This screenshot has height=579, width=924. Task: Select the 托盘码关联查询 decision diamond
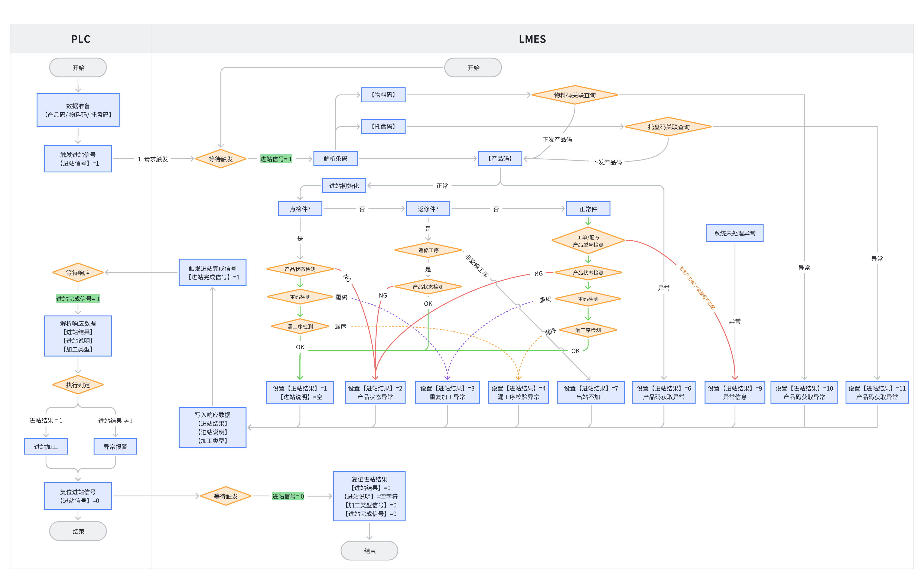668,127
